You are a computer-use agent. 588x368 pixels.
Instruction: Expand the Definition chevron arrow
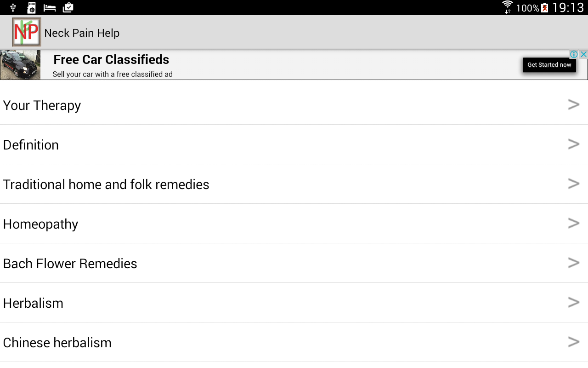[573, 144]
